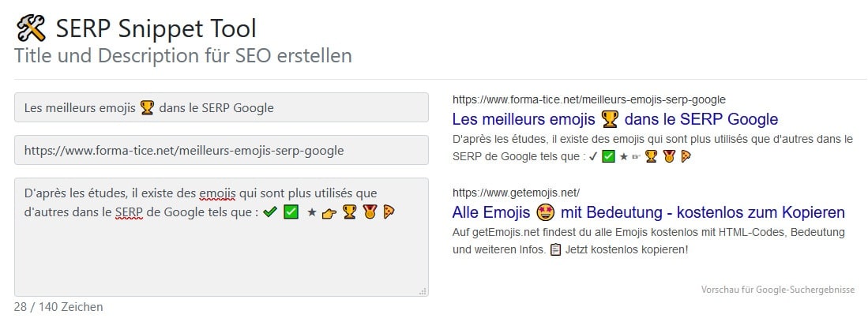Viewport: 868px width, 322px height.
Task: Click the title input field with 'Les meilleurs emojis'
Action: pos(221,107)
